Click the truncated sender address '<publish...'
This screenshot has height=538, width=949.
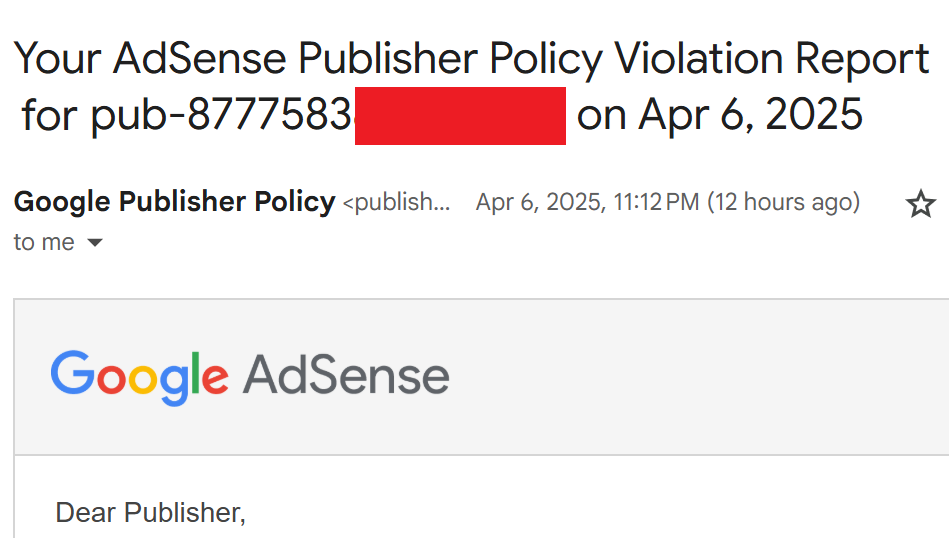point(396,202)
